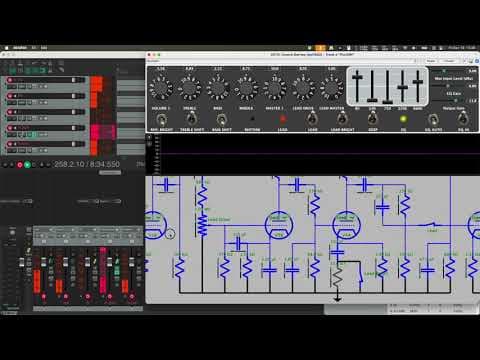Viewport: 480px width, 360px height.
Task: Open the REAPER application menu
Action: [x=20, y=48]
